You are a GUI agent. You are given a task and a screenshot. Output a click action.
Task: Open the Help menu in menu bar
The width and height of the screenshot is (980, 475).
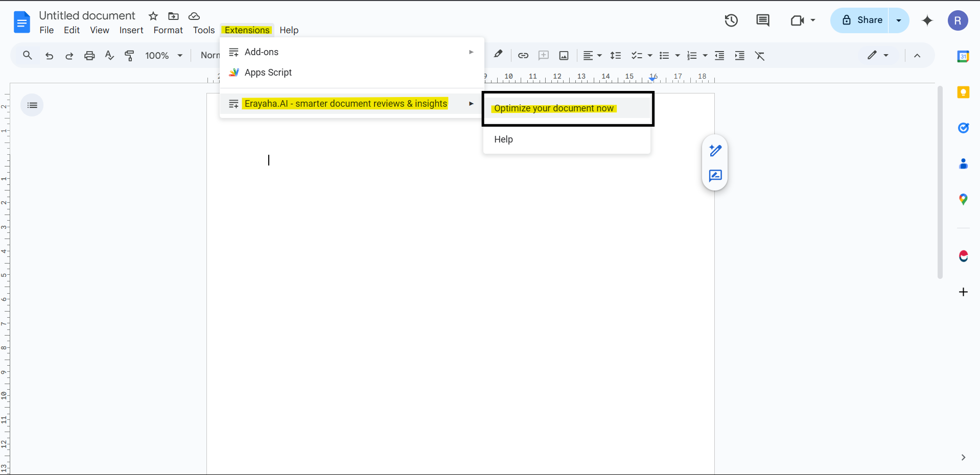click(x=289, y=30)
